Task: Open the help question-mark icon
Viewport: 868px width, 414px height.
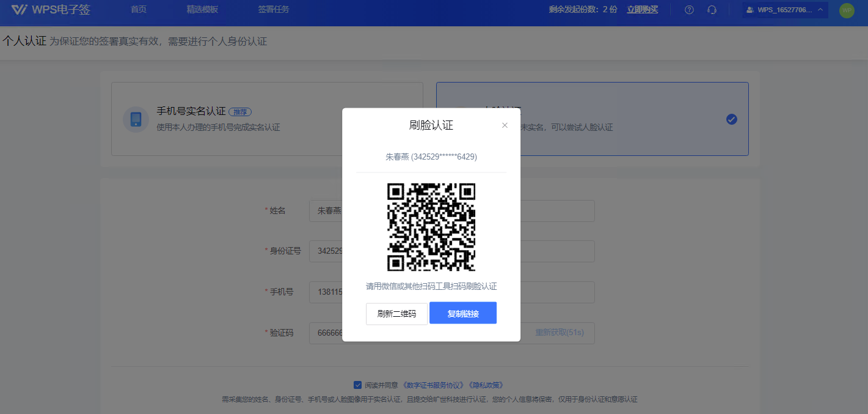Action: click(689, 10)
